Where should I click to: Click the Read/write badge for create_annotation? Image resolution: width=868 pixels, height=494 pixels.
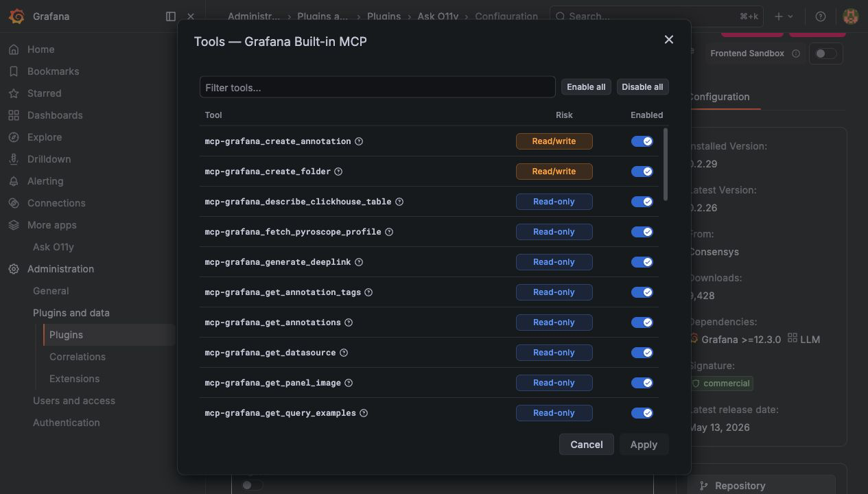pos(554,141)
